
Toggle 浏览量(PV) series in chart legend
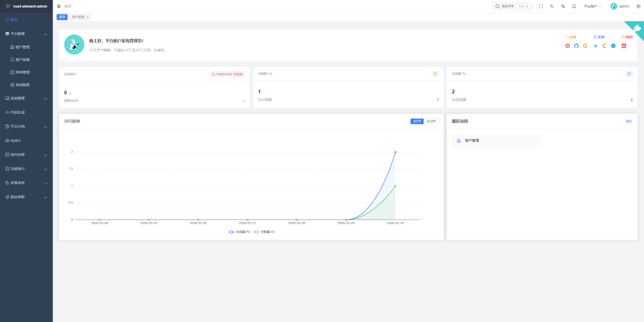pyautogui.click(x=240, y=231)
